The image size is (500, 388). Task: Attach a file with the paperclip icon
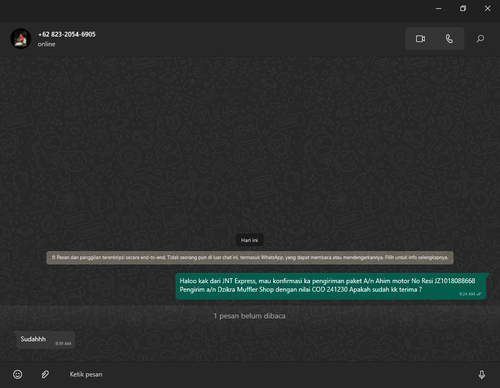pos(45,374)
